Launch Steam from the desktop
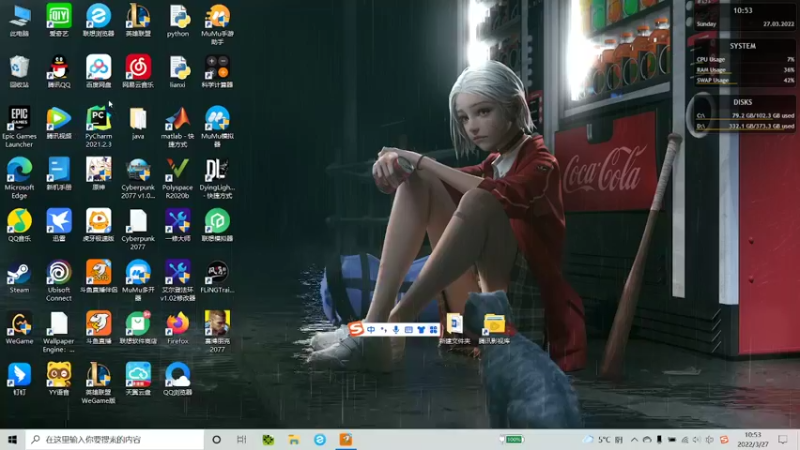Image resolution: width=800 pixels, height=450 pixels. click(19, 277)
